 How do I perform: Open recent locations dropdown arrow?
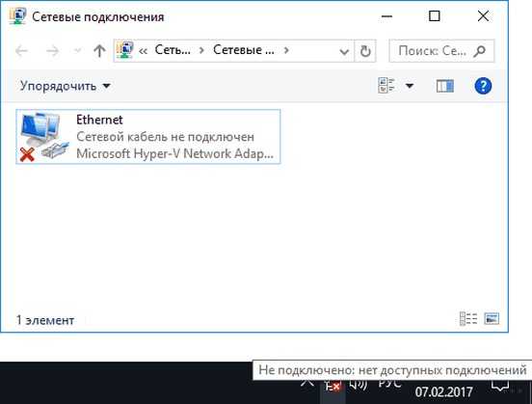click(77, 51)
